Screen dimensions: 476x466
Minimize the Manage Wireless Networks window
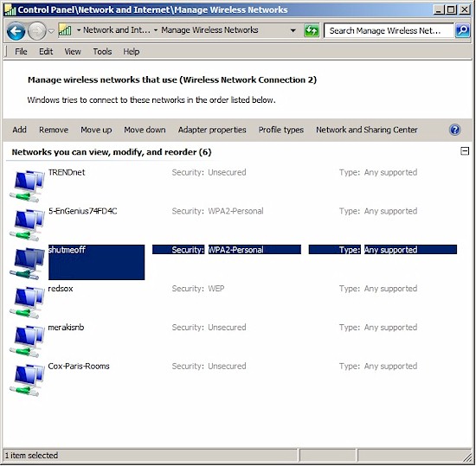pyautogui.click(x=439, y=10)
